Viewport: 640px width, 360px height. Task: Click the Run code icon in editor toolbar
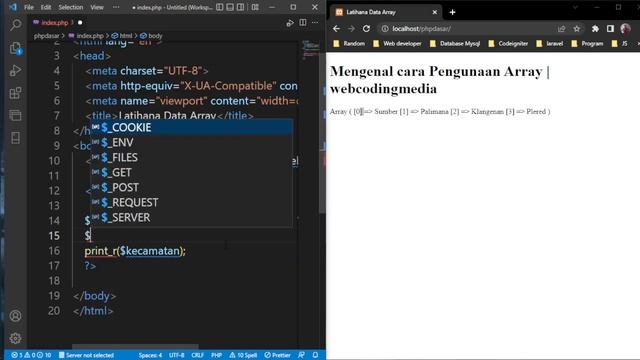click(x=290, y=23)
